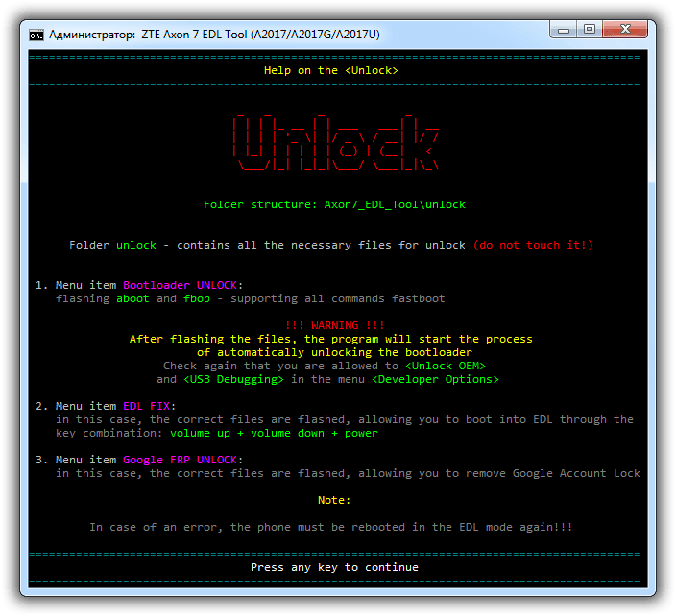Click the magenta 'Bootloader UNLOCK' text
676x616 pixels.
coord(180,285)
